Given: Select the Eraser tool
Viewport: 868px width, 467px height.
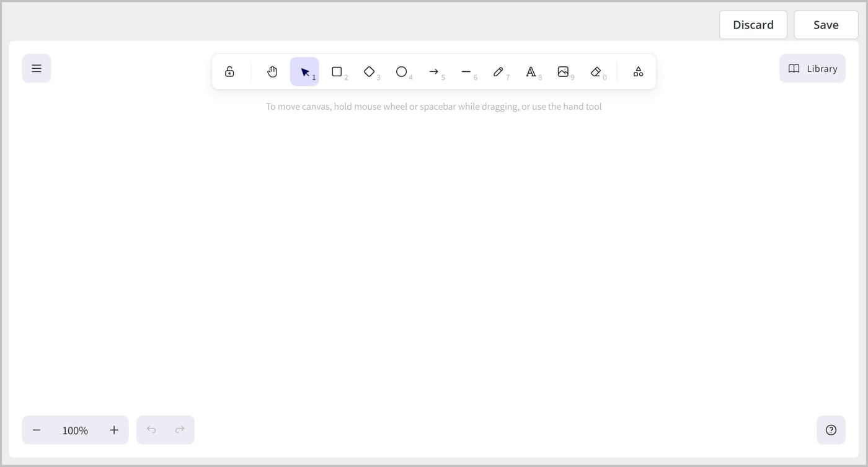Looking at the screenshot, I should (596, 72).
